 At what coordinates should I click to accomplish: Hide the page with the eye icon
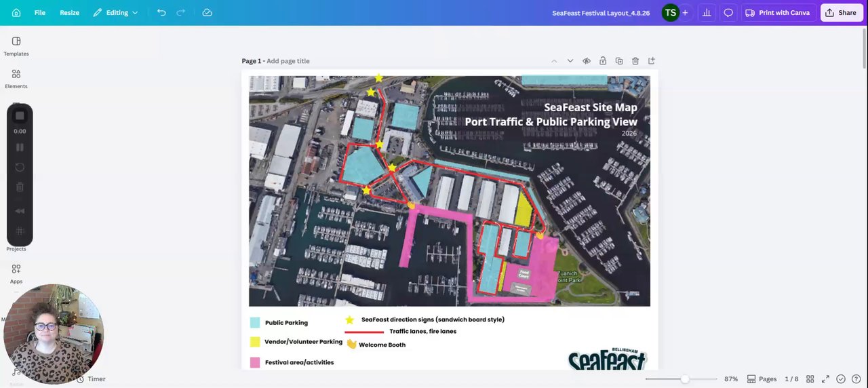click(x=587, y=61)
